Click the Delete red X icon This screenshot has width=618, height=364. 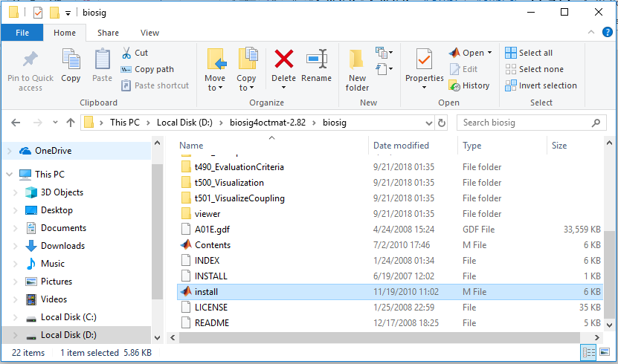click(x=283, y=59)
